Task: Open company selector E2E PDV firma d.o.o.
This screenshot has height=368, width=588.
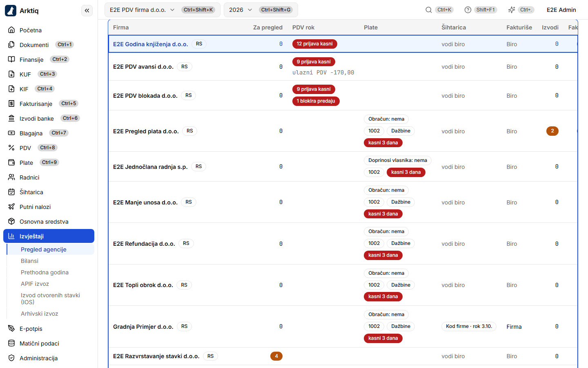Action: coord(163,10)
